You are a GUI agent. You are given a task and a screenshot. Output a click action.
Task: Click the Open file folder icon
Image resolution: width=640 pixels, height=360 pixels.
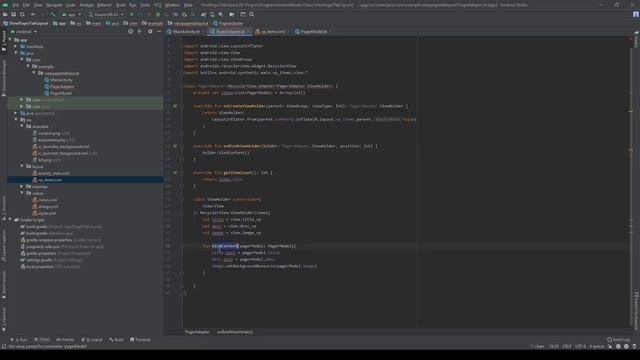click(x=5, y=14)
